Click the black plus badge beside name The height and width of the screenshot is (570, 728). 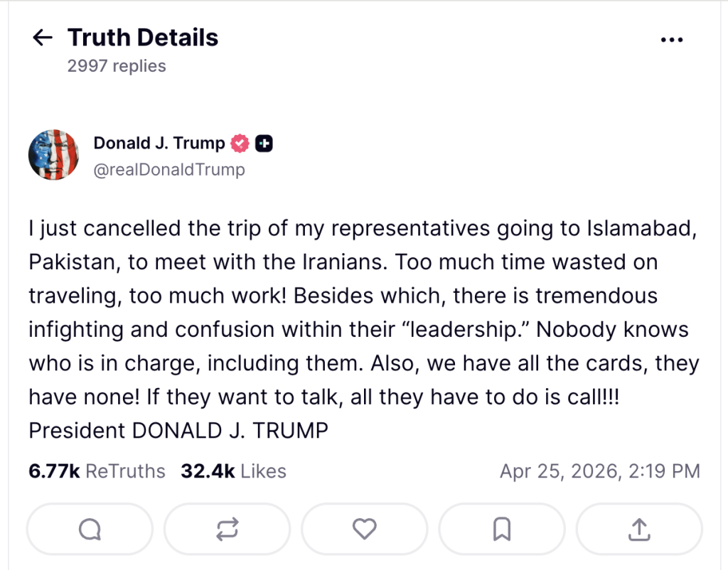264,144
